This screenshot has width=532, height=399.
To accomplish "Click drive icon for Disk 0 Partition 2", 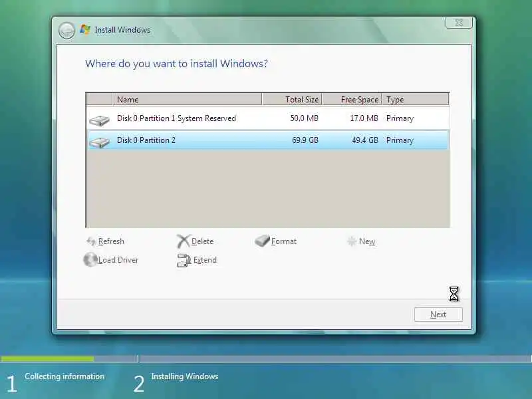I will [x=99, y=142].
